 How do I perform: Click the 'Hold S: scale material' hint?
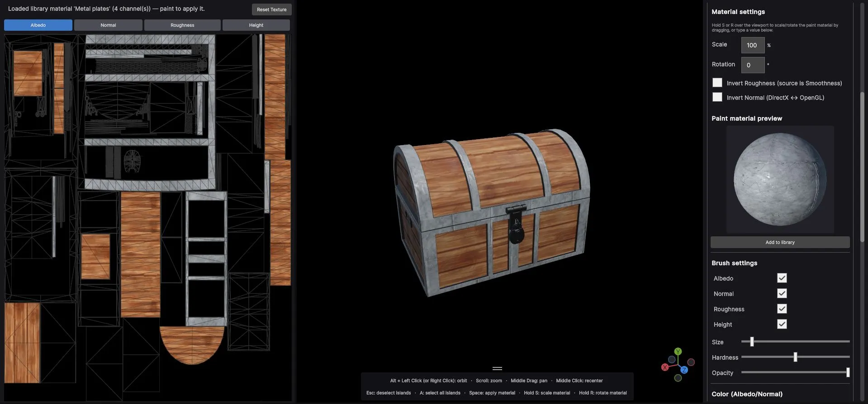[x=547, y=393]
